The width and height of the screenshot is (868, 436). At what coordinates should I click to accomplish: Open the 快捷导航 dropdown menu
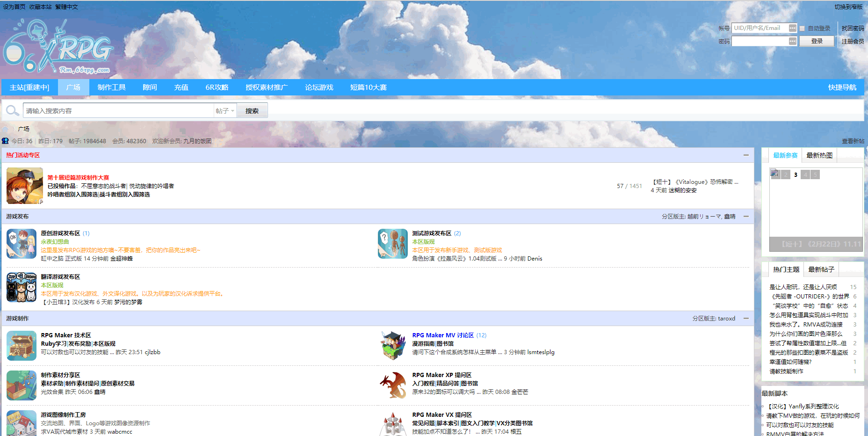pyautogui.click(x=842, y=87)
